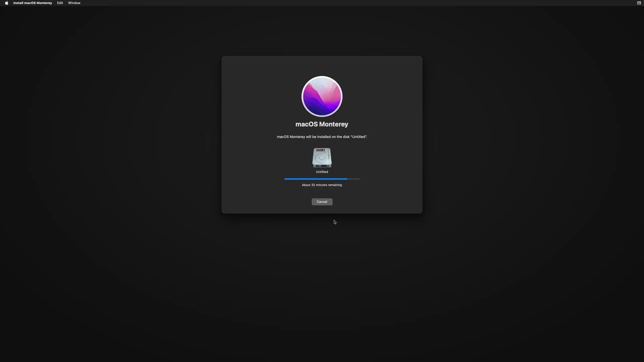The image size is (644, 362).
Task: Click the macOS Monterey logo image
Action: pos(322,97)
